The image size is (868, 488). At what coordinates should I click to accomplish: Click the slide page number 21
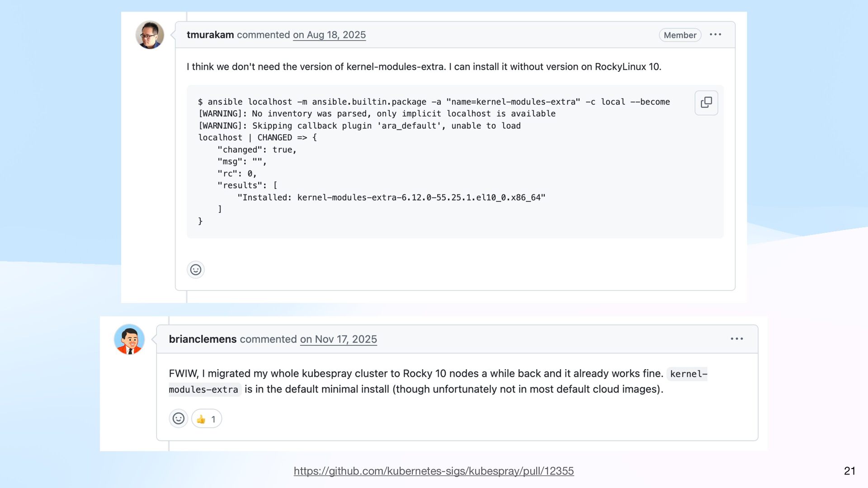tap(849, 471)
